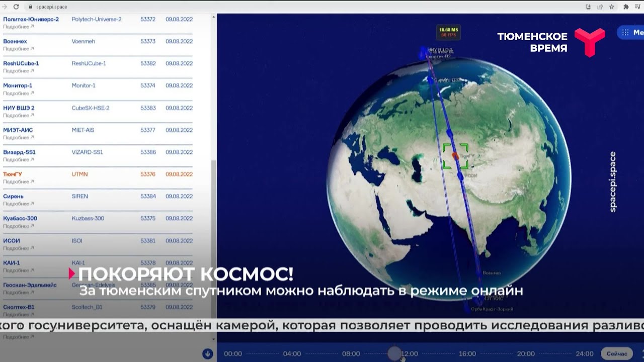Click the MIET-AIS label
The width and height of the screenshot is (644, 362).
(83, 130)
